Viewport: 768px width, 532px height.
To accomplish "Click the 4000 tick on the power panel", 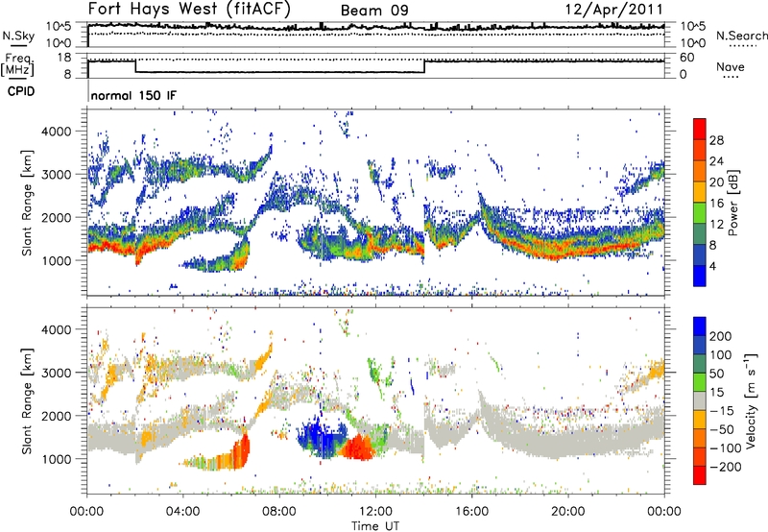I will point(56,132).
